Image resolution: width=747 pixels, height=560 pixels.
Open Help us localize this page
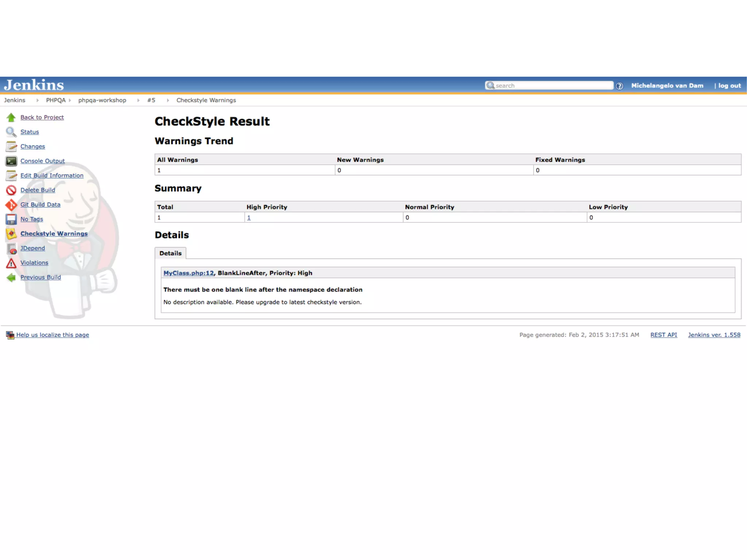click(53, 335)
